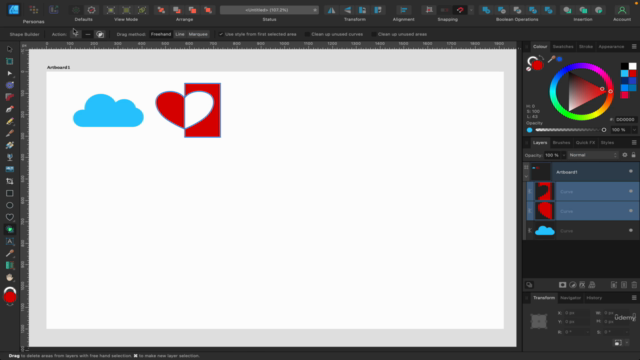Screen dimensions: 640x360
Task: Select the Vector Brush tool
Action: 9,133
